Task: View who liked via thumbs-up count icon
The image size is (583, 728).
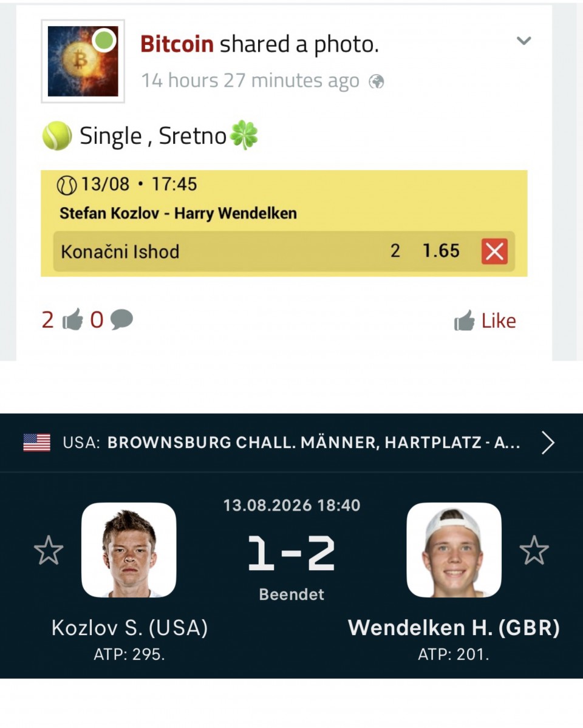Action: pyautogui.click(x=72, y=319)
